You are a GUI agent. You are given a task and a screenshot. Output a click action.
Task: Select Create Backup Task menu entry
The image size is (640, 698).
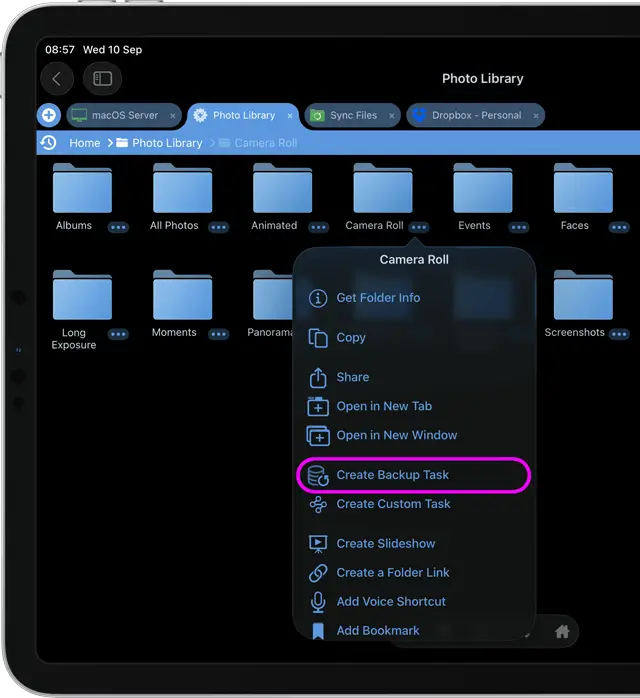[x=392, y=475]
